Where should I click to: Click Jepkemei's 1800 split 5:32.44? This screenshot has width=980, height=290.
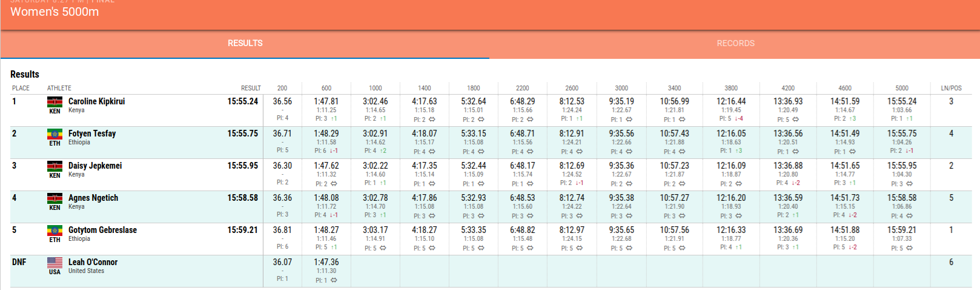[x=474, y=166]
